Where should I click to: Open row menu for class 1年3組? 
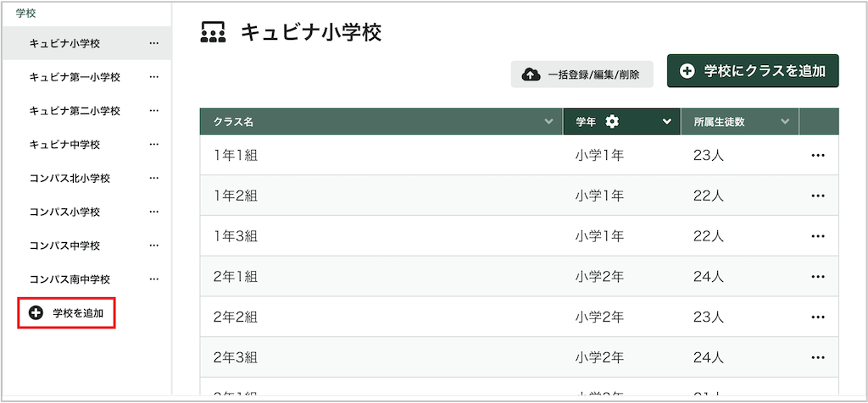point(818,236)
